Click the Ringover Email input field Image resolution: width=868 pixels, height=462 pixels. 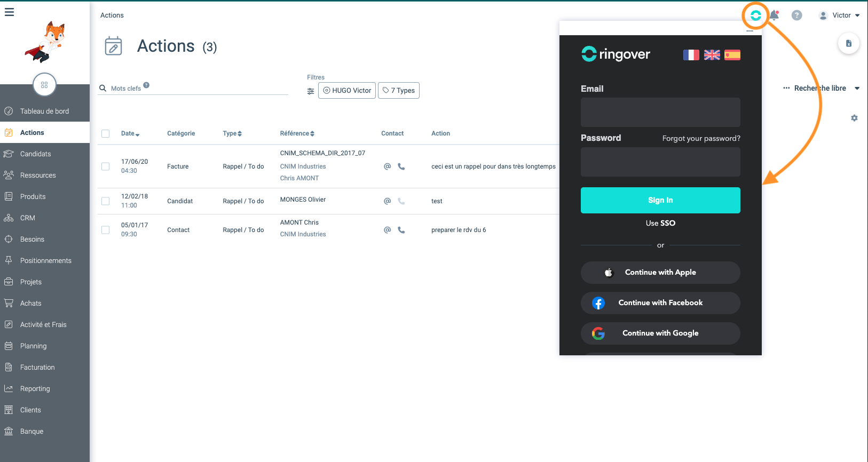pos(660,112)
